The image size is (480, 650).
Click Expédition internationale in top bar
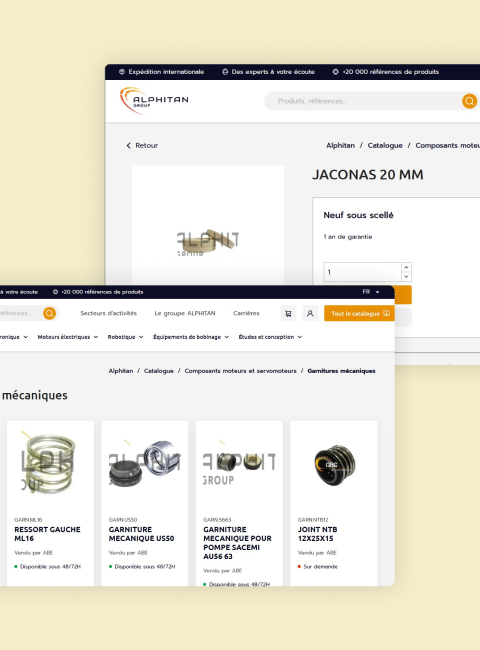[166, 72]
